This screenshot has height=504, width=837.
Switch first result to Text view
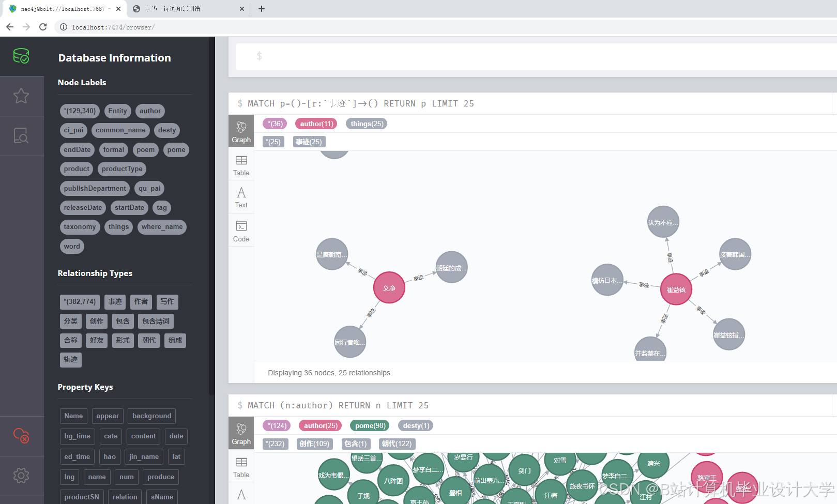pos(241,197)
